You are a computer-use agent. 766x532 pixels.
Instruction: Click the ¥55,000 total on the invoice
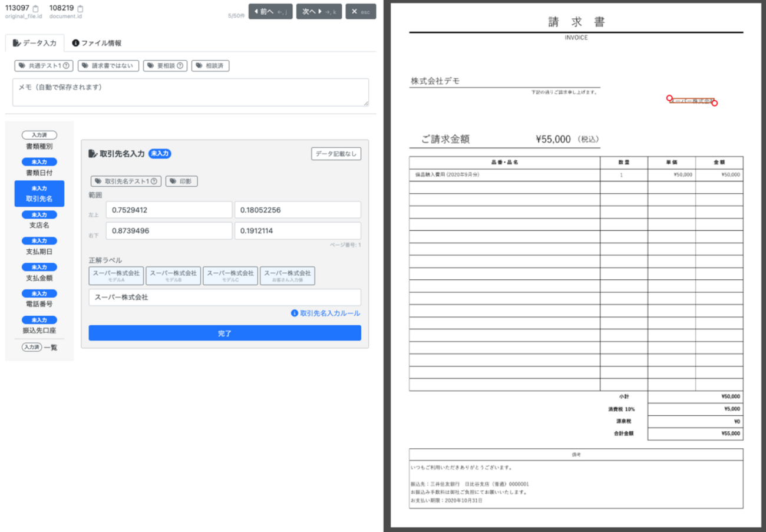[x=553, y=140]
